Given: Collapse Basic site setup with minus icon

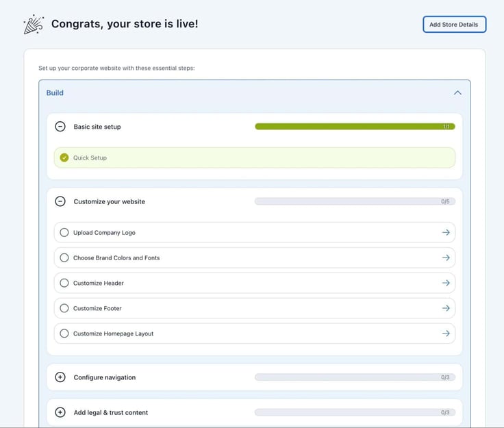Looking at the screenshot, I should [x=60, y=127].
